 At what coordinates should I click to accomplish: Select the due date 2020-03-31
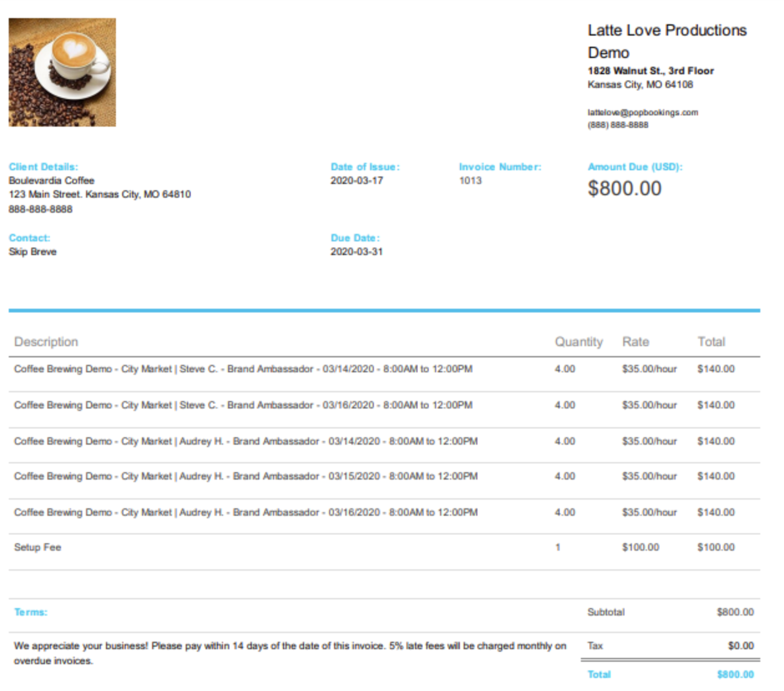[356, 251]
